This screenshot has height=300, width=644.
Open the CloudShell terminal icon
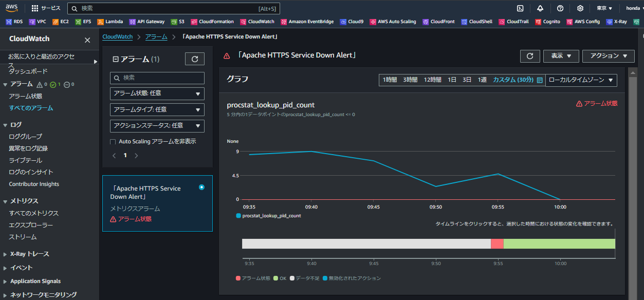click(x=520, y=8)
